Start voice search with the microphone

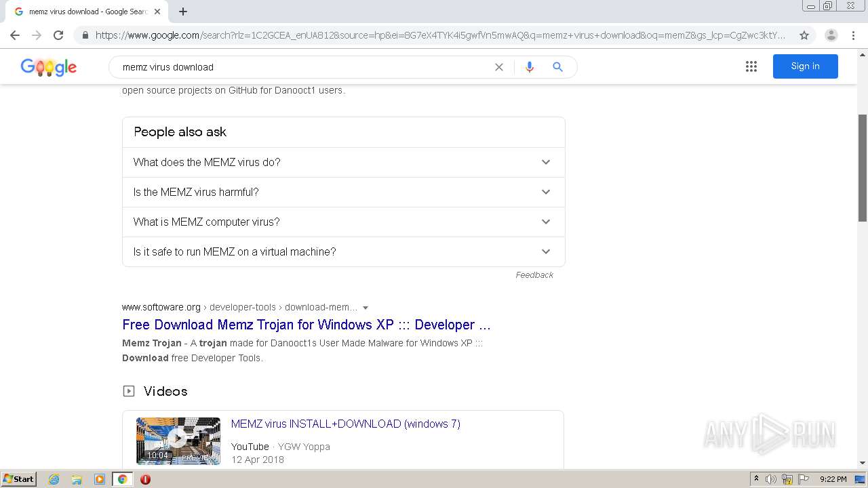(x=530, y=67)
